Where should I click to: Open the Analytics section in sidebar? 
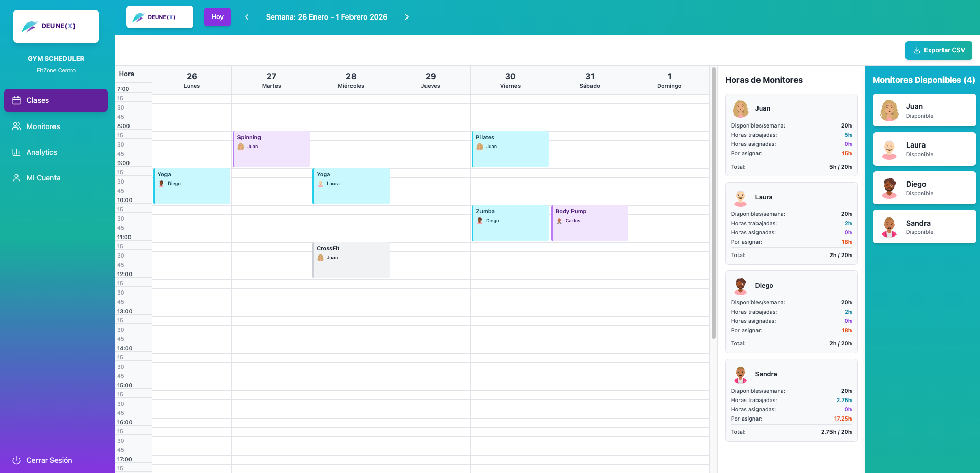42,152
